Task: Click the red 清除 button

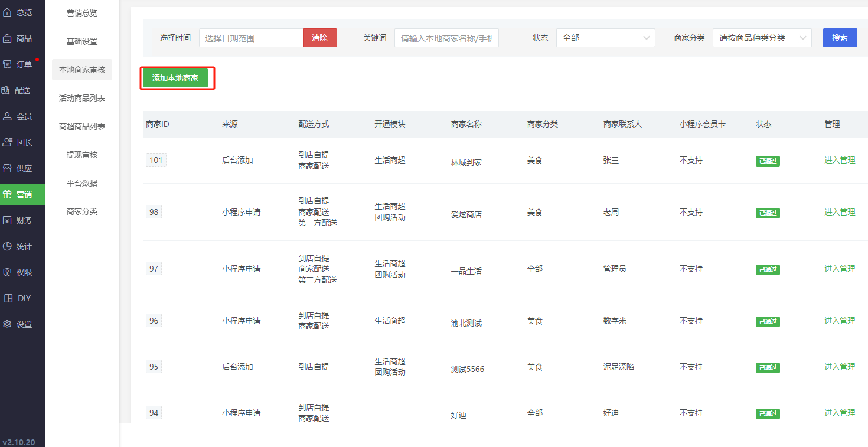Action: [319, 38]
